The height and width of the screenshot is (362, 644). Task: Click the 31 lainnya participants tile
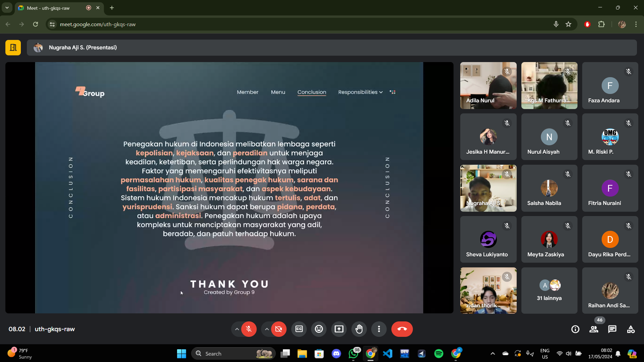tap(549, 291)
